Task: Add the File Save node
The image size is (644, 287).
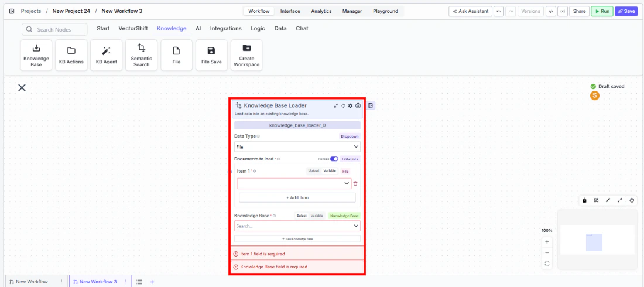Action: [x=211, y=55]
